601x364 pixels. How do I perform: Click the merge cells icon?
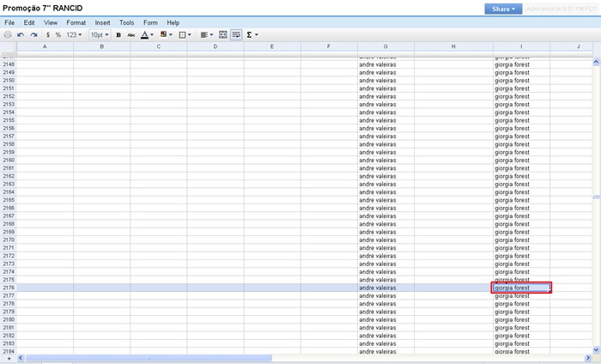[x=223, y=35]
